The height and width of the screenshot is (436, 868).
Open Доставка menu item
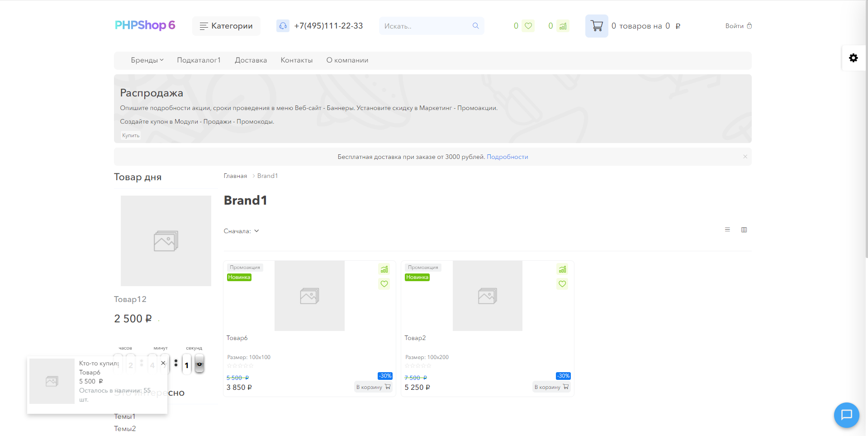coord(251,60)
